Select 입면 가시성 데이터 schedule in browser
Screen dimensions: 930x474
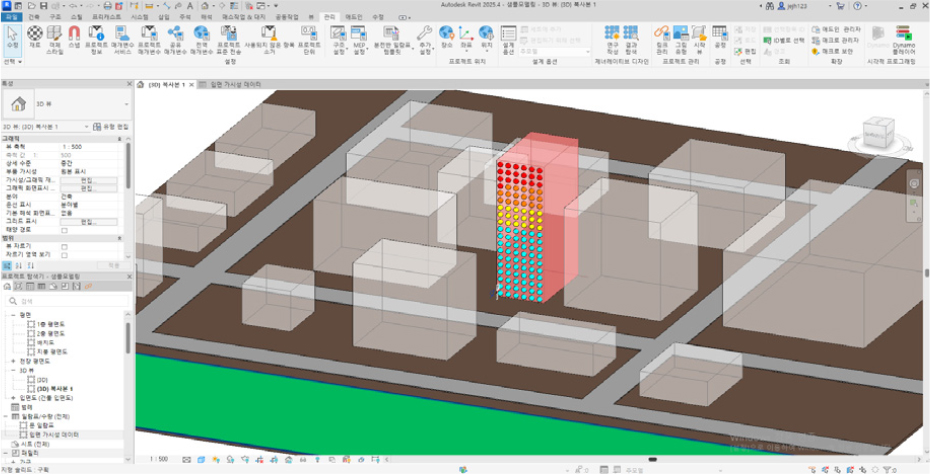(x=53, y=434)
